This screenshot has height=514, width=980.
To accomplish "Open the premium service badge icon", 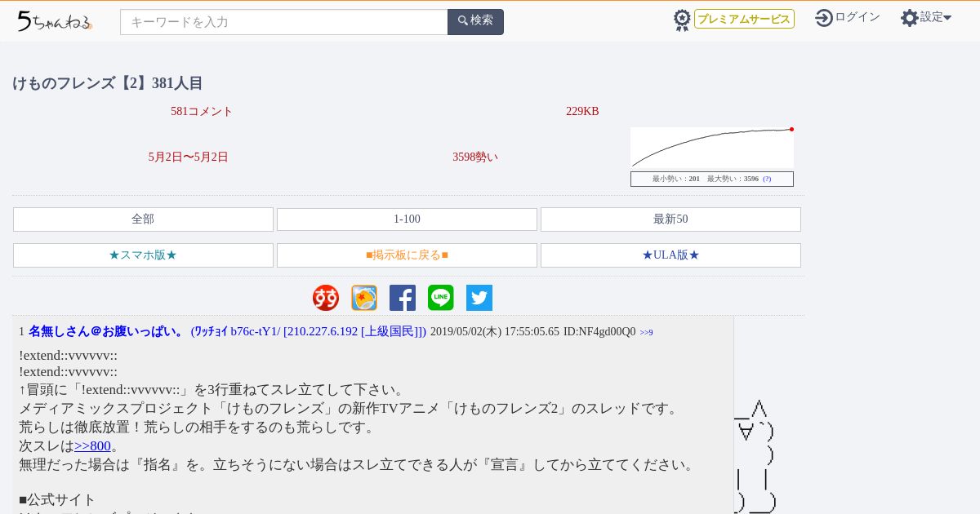I will pos(682,20).
